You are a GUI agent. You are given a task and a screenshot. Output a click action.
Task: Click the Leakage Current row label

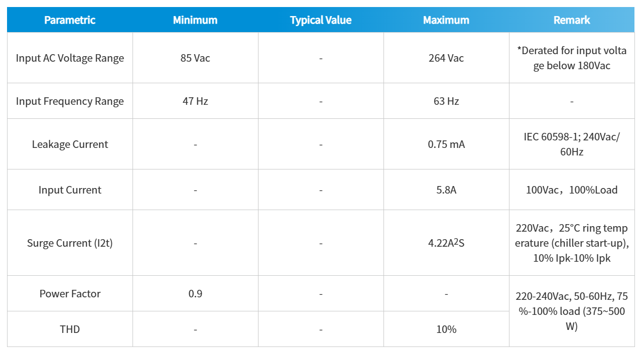coord(70,144)
